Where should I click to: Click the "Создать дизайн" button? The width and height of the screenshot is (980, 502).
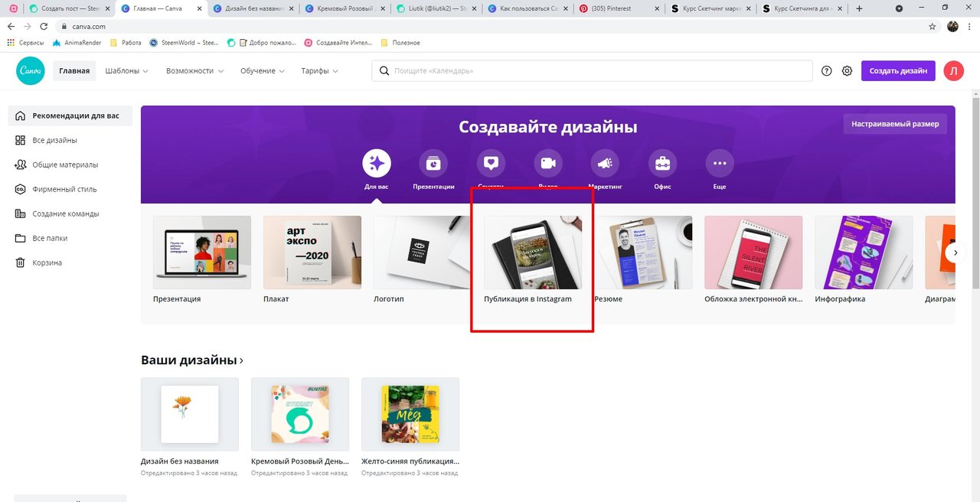click(x=898, y=70)
